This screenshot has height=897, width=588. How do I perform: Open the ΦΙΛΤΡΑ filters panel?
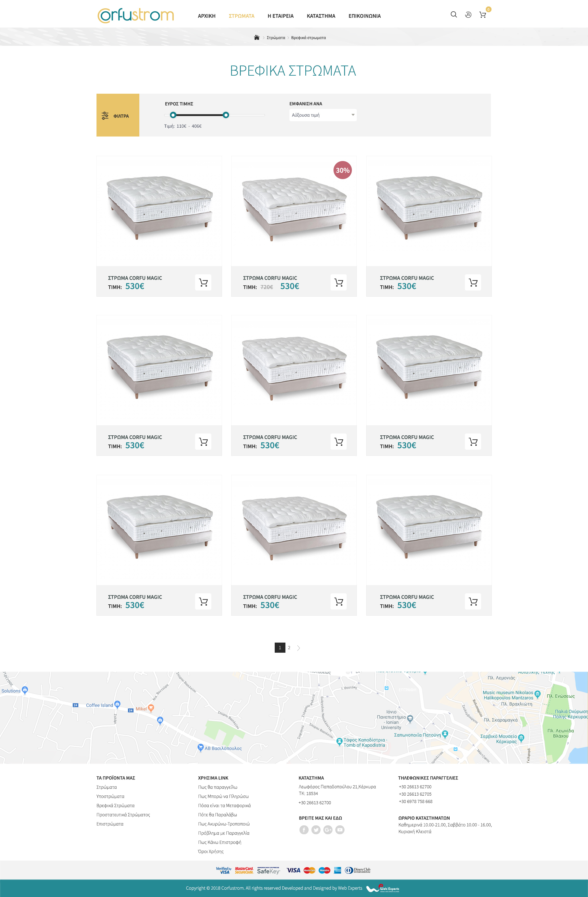[118, 115]
